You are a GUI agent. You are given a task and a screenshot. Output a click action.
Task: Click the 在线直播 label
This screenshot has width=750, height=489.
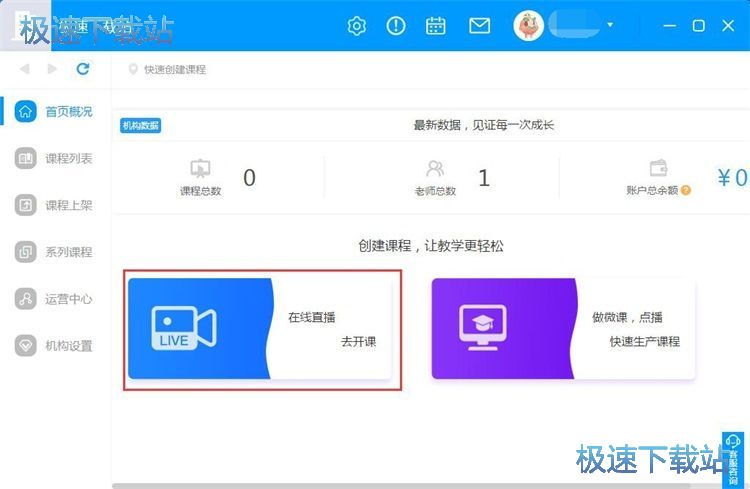[311, 317]
